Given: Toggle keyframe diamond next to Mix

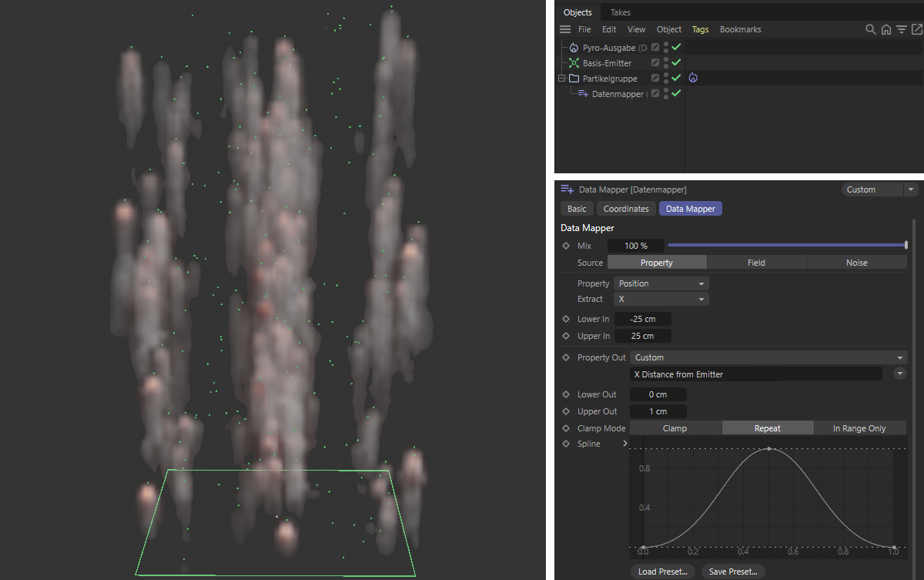Looking at the screenshot, I should click(566, 246).
